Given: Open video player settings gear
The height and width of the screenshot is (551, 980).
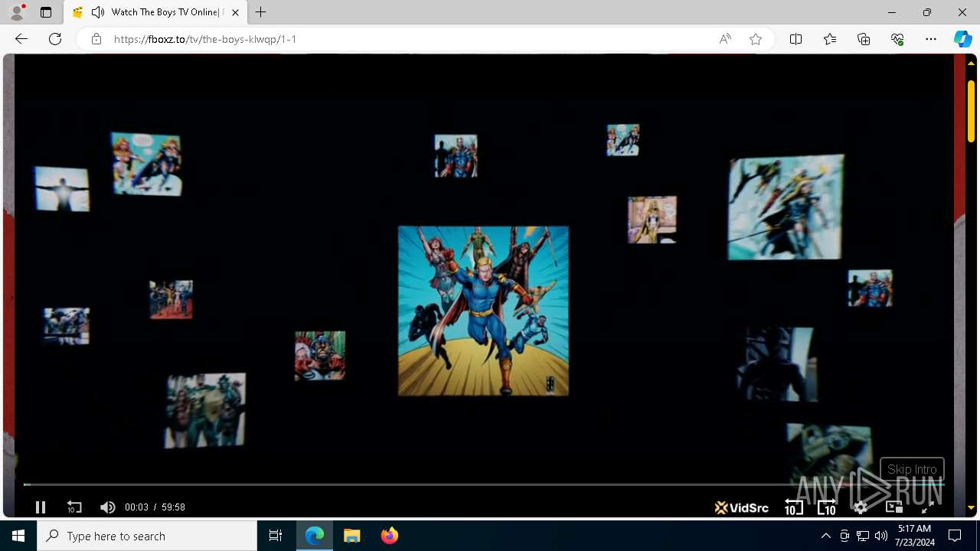Looking at the screenshot, I should [861, 507].
